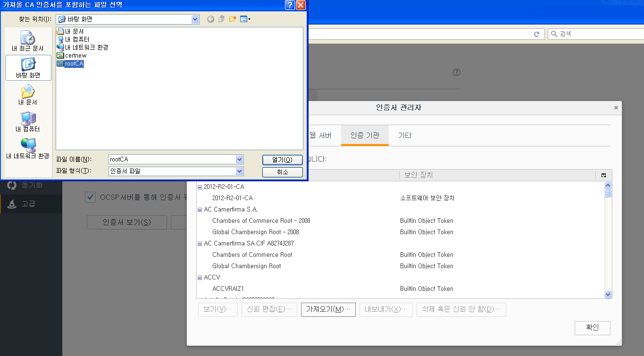Image resolution: width=644 pixels, height=356 pixels.
Task: Collapse the AC Camerfirma S.A. group
Action: [x=200, y=210]
